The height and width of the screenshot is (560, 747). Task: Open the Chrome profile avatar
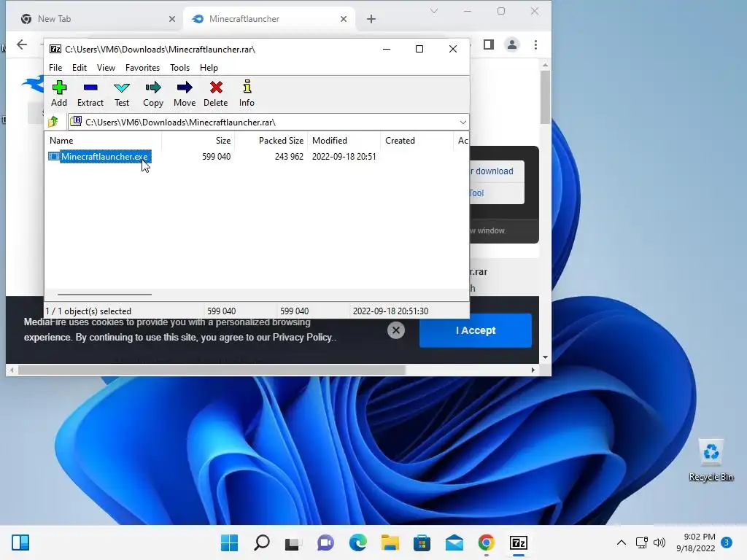click(512, 44)
